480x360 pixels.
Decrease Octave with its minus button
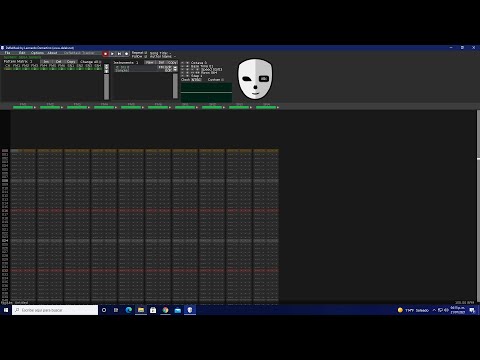click(x=182, y=63)
